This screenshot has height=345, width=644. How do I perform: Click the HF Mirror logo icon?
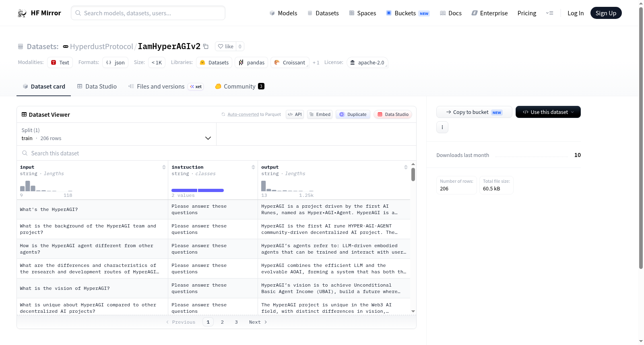click(x=22, y=13)
